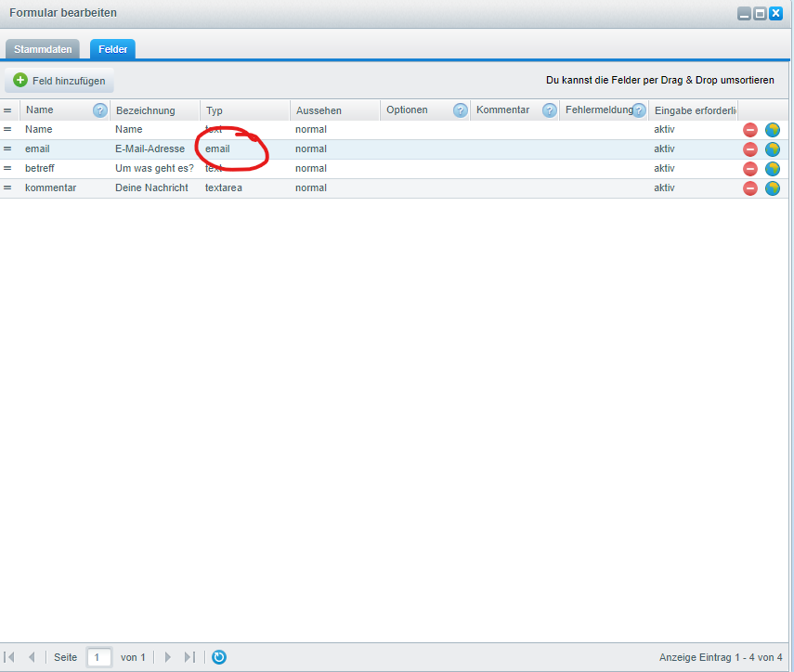Click the page number input field
The width and height of the screenshot is (794, 672).
pos(99,657)
